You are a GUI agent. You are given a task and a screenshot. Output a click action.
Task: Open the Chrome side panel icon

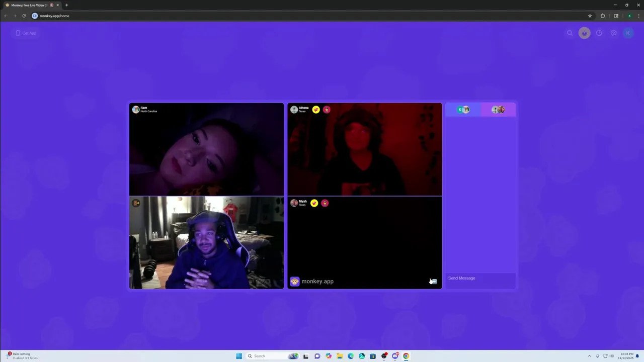click(616, 16)
